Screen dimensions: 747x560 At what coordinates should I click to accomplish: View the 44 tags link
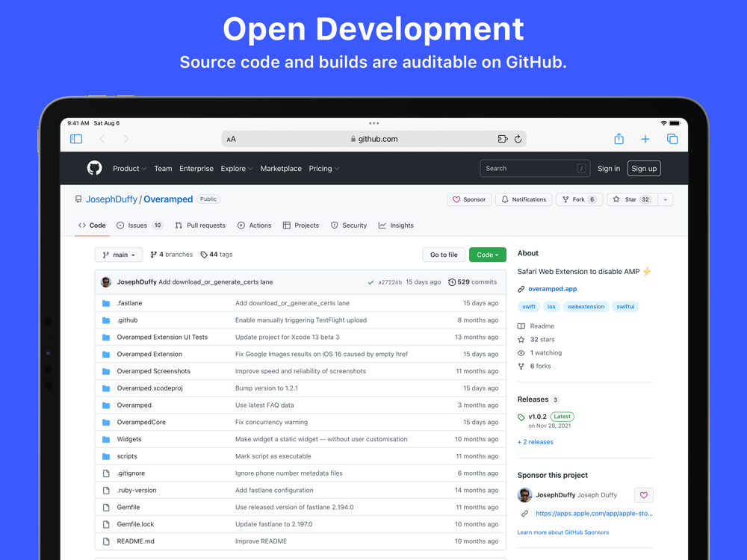(x=217, y=255)
